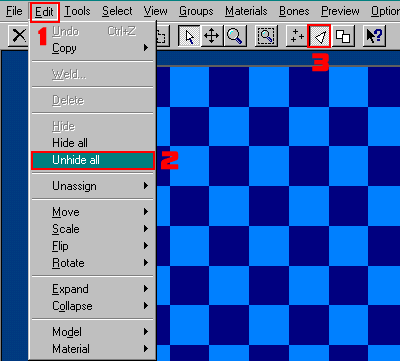
Task: Switch to triangle face selection mode
Action: [x=319, y=36]
